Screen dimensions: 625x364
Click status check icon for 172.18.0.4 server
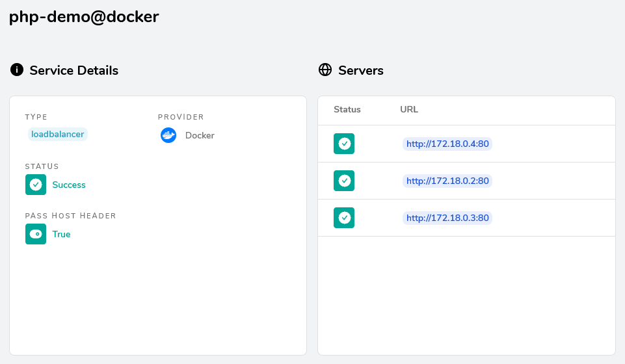pyautogui.click(x=344, y=144)
